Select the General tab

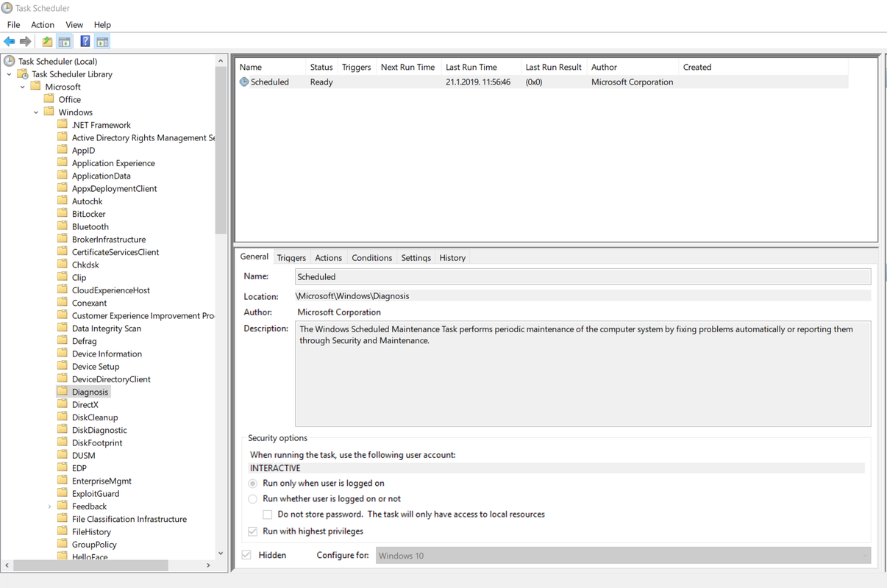[254, 257]
